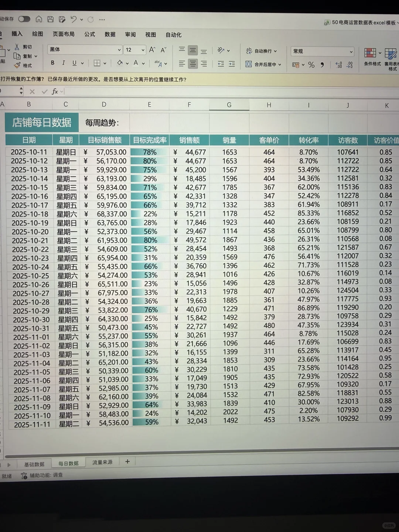
Task: Open the 审阅 ribbon tab
Action: 130,34
